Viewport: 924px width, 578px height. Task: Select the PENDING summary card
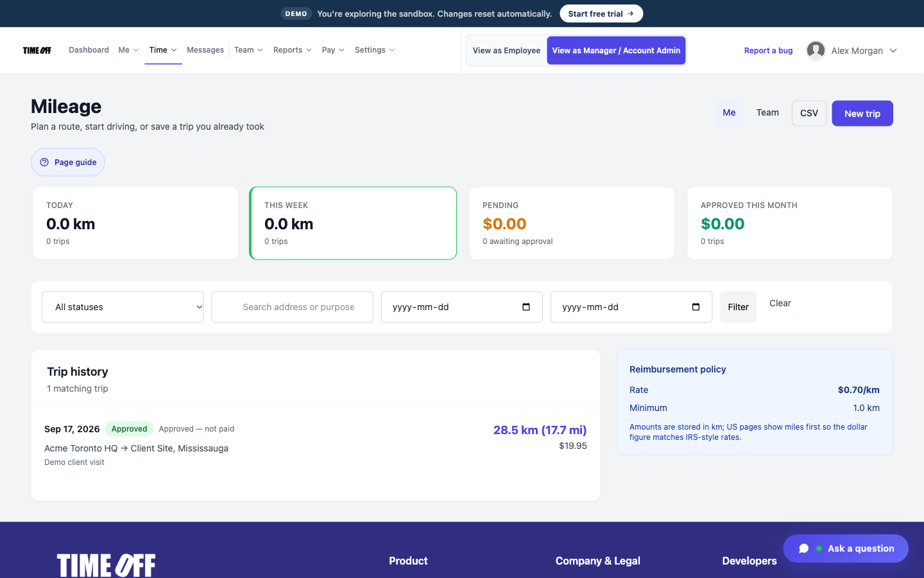tap(572, 223)
